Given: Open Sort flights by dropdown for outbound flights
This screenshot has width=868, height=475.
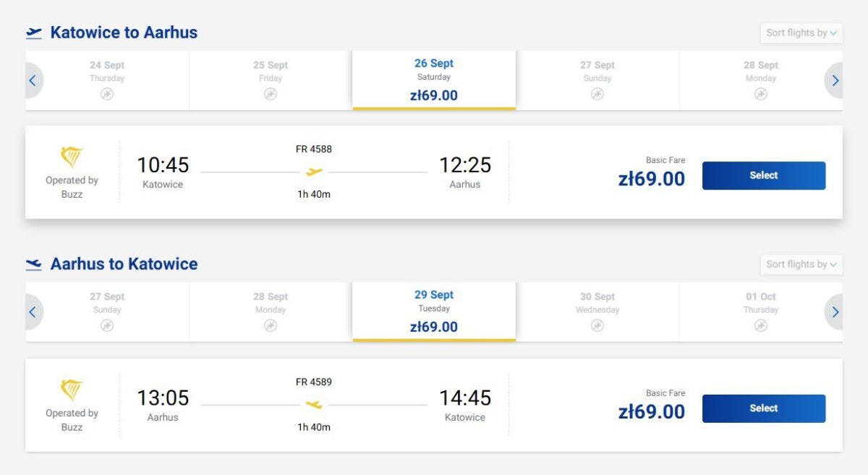Looking at the screenshot, I should (801, 33).
